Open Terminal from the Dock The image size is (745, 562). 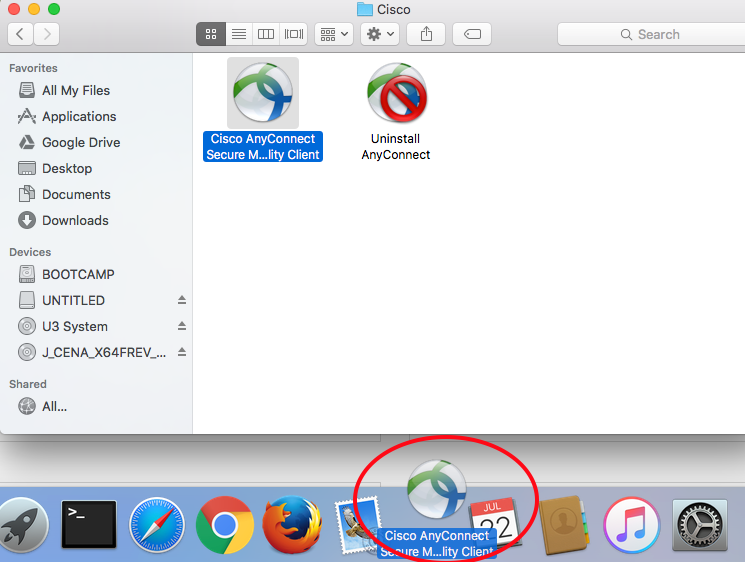click(x=89, y=524)
